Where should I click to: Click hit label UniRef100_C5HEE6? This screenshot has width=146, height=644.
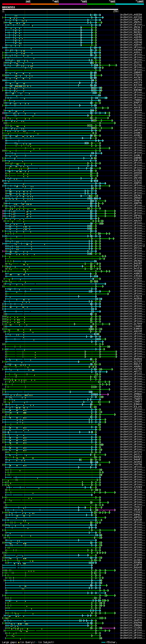(x=131, y=100)
